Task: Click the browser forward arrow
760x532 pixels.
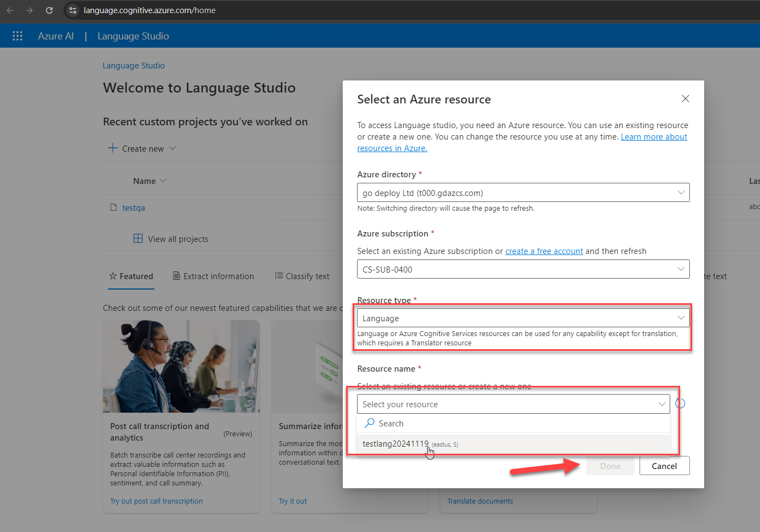Action: click(30, 10)
